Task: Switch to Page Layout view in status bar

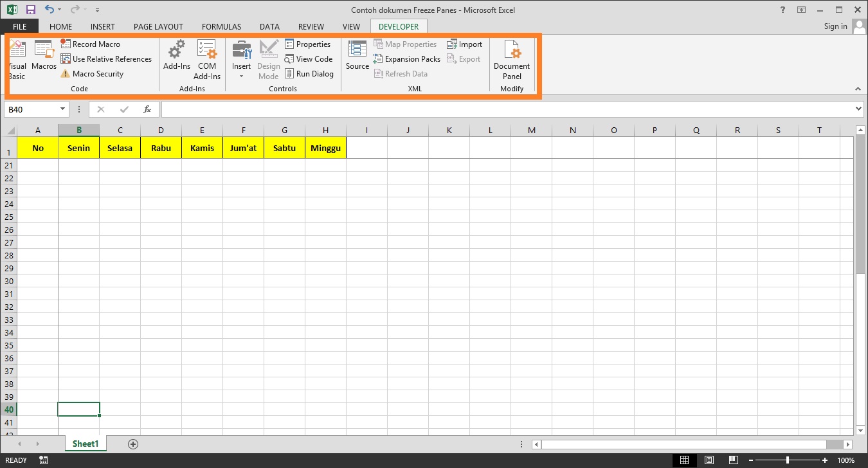Action: (x=709, y=460)
